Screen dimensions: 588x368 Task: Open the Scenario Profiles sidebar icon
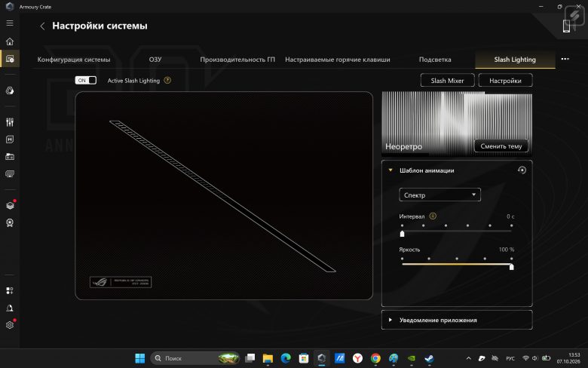point(10,140)
